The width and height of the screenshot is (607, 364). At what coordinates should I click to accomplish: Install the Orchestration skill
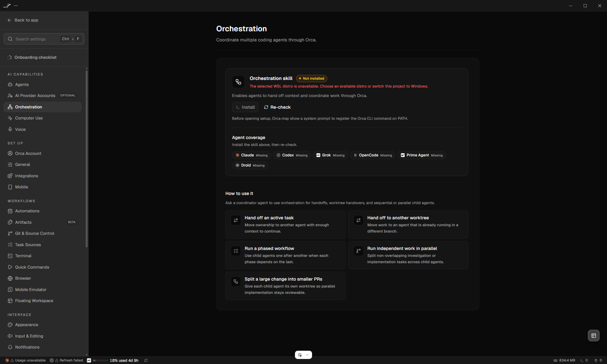(245, 107)
